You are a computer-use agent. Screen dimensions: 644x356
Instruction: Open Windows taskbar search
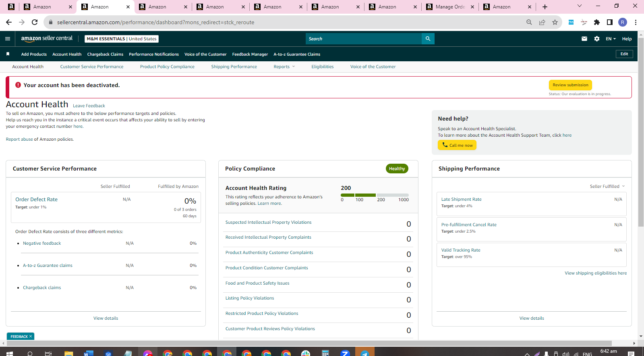click(30, 354)
